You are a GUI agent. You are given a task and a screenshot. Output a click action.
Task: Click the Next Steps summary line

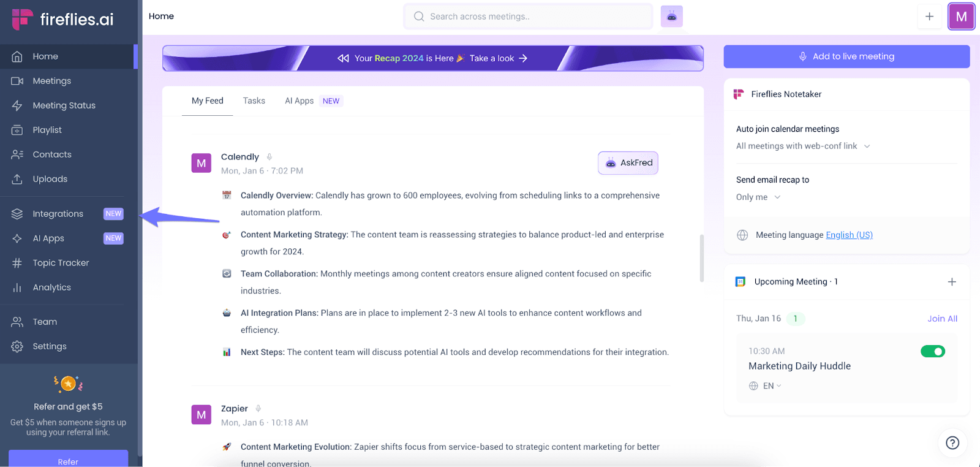454,352
